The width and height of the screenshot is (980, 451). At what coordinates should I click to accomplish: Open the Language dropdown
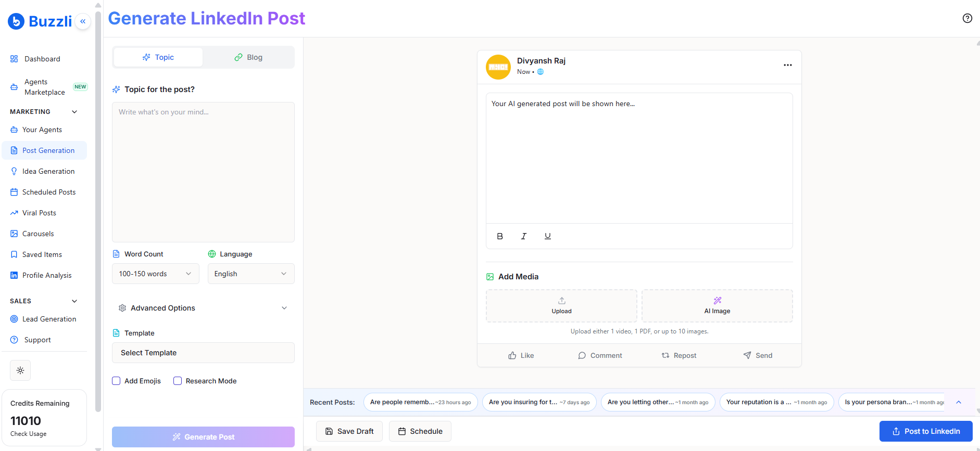[x=251, y=274]
